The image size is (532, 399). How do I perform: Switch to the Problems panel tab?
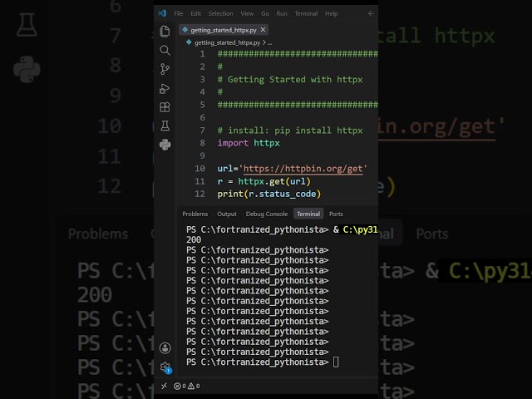(x=195, y=214)
